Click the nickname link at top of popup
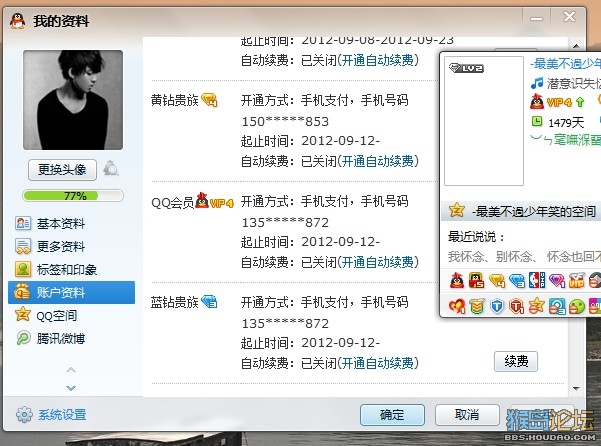 (565, 64)
